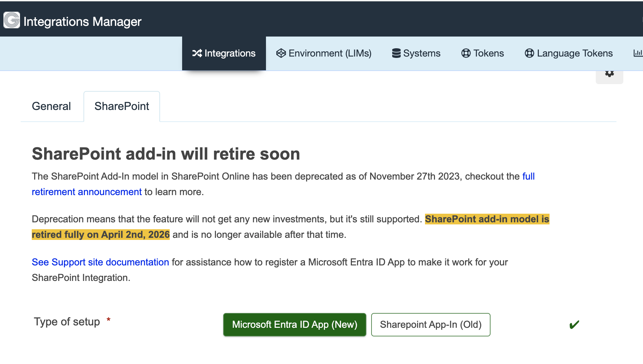Go to Environment (LIMs) tab

[x=324, y=53]
